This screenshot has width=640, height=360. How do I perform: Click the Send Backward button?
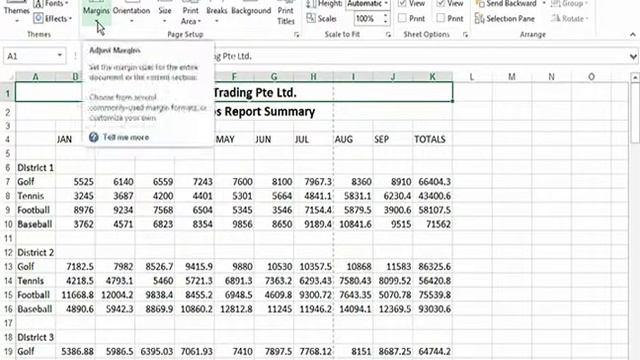coord(506,4)
